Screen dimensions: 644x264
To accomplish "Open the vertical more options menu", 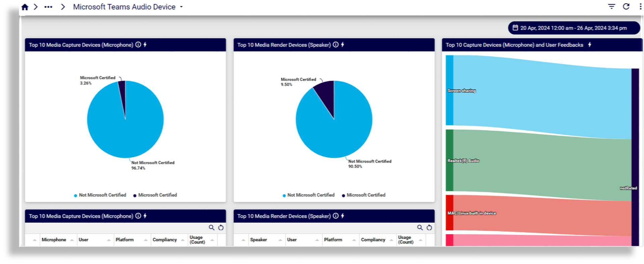I will tap(640, 7).
